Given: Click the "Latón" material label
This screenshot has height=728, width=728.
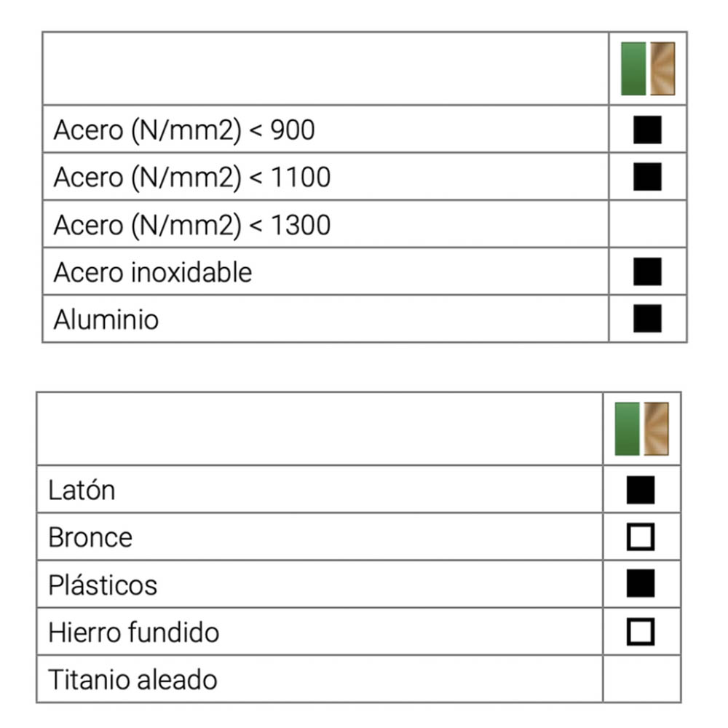Looking at the screenshot, I should [x=82, y=490].
